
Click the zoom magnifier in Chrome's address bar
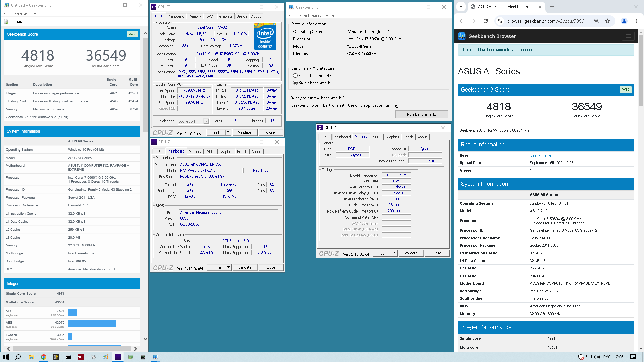point(596,21)
